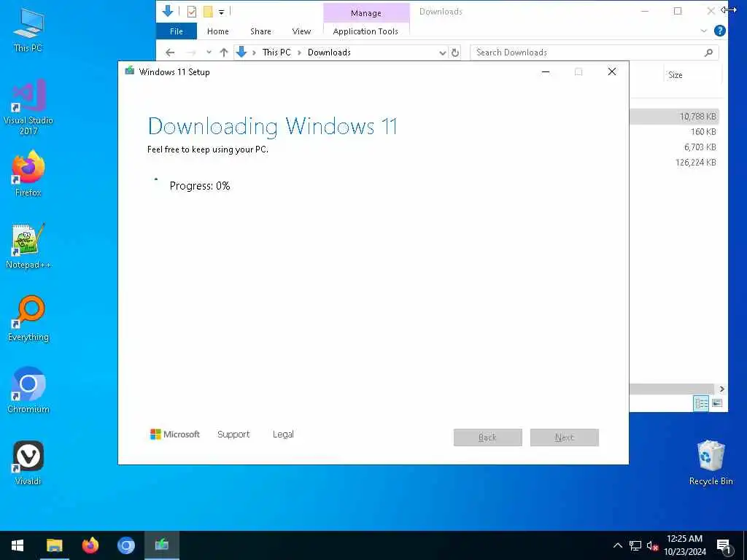
Task: Open Explorer recent locations dropdown
Action: pos(209,52)
